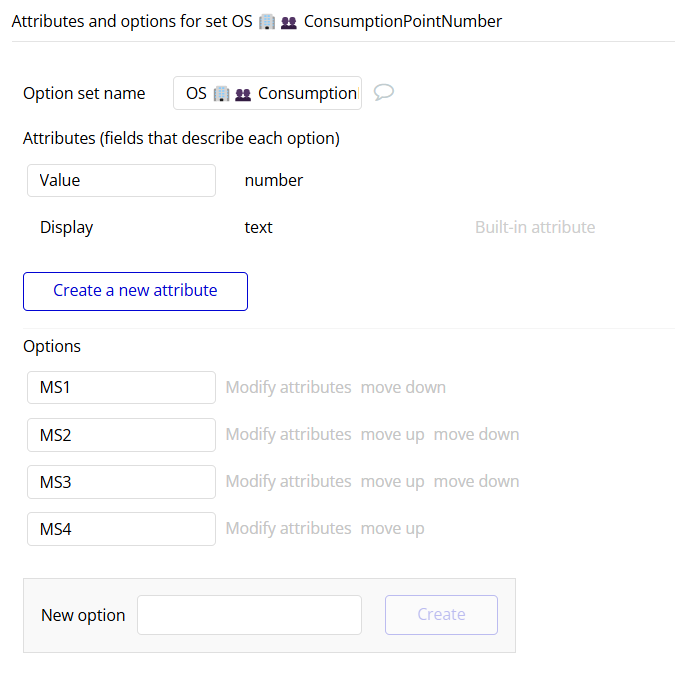Click the Value attribute name field
675x683 pixels.
tap(121, 181)
